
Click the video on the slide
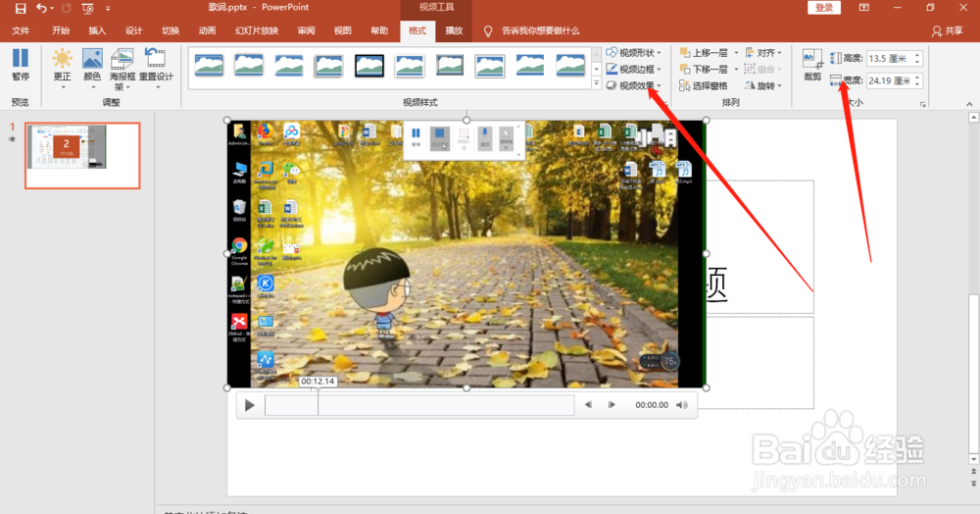click(x=466, y=254)
